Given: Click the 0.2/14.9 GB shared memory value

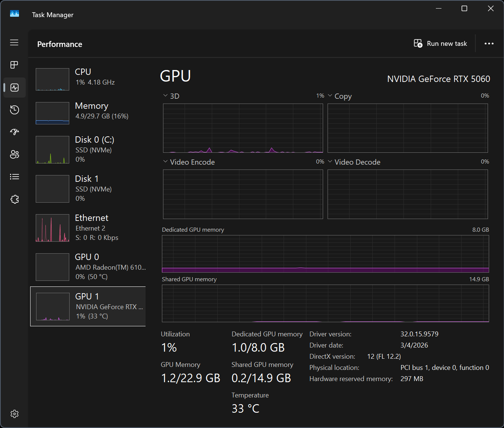Looking at the screenshot, I should coord(261,378).
